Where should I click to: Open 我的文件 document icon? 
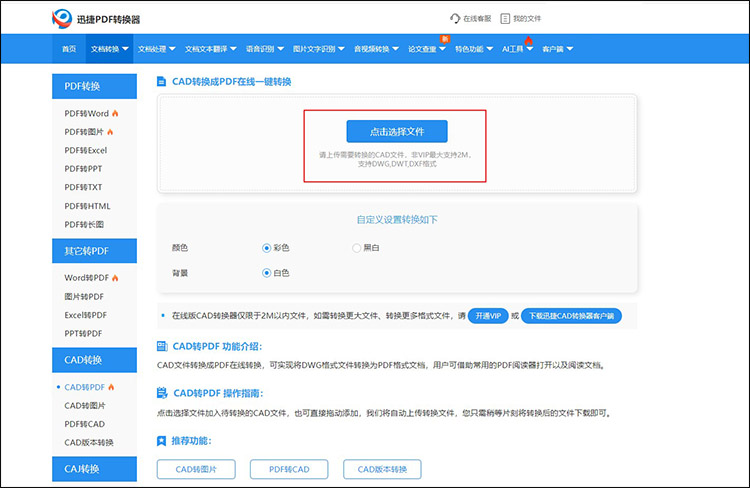[505, 19]
